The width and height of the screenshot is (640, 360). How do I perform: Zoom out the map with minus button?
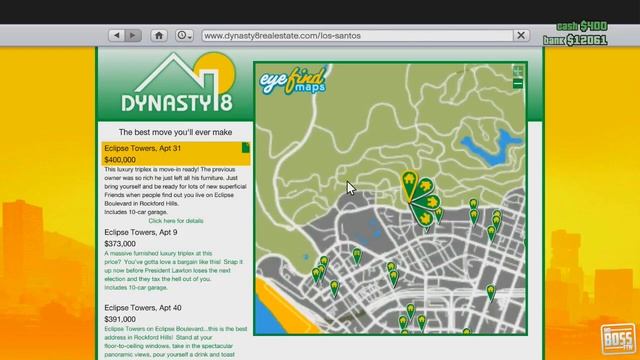coord(518,84)
